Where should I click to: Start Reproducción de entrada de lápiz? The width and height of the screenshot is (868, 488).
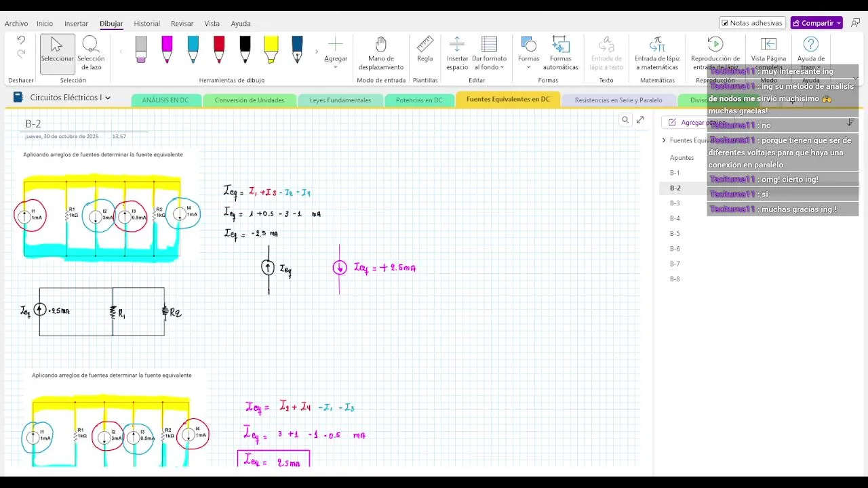coord(715,53)
